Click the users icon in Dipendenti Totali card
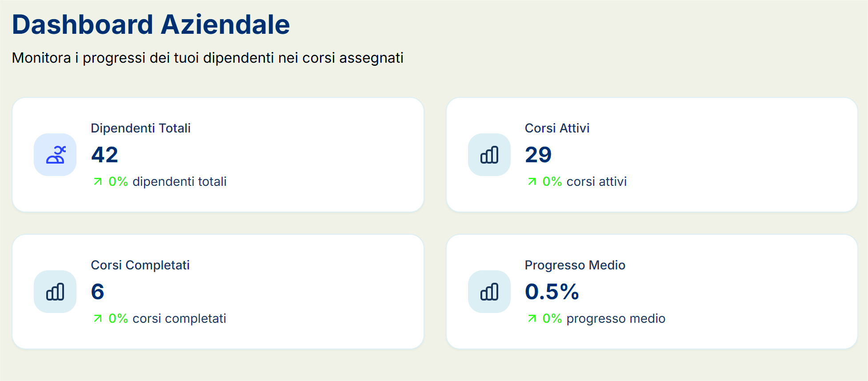The width and height of the screenshot is (868, 381). (56, 155)
